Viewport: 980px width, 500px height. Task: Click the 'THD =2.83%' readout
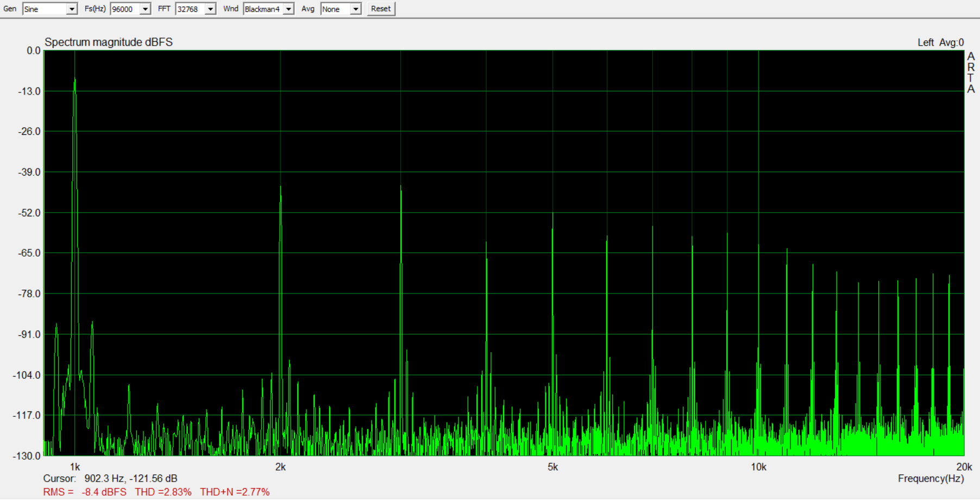164,492
